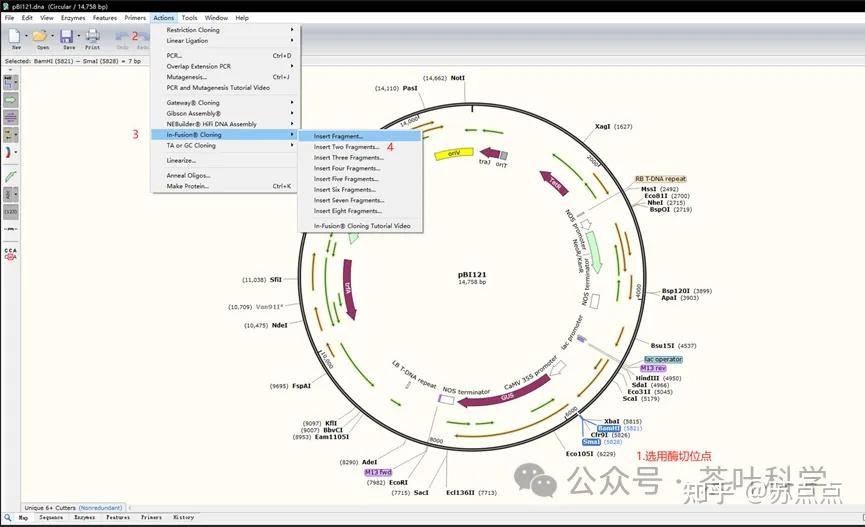Image resolution: width=865 pixels, height=527 pixels.
Task: Expand the dropdown arrow beside Save
Action: [78, 36]
